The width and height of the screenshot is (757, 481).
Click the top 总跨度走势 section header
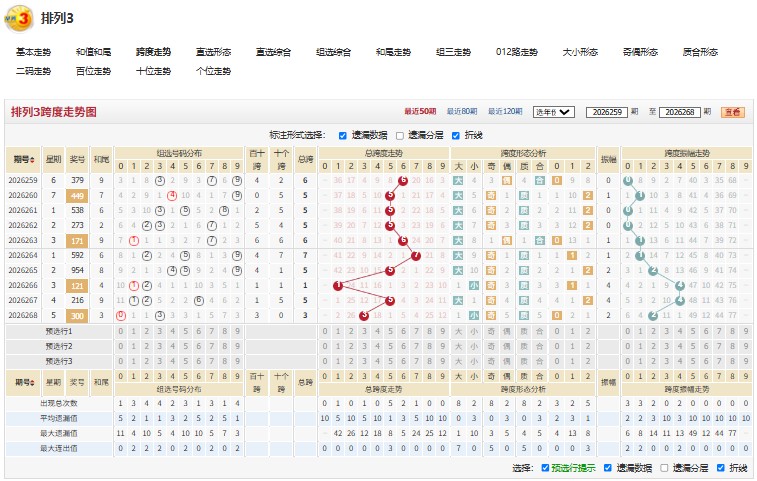(x=384, y=154)
